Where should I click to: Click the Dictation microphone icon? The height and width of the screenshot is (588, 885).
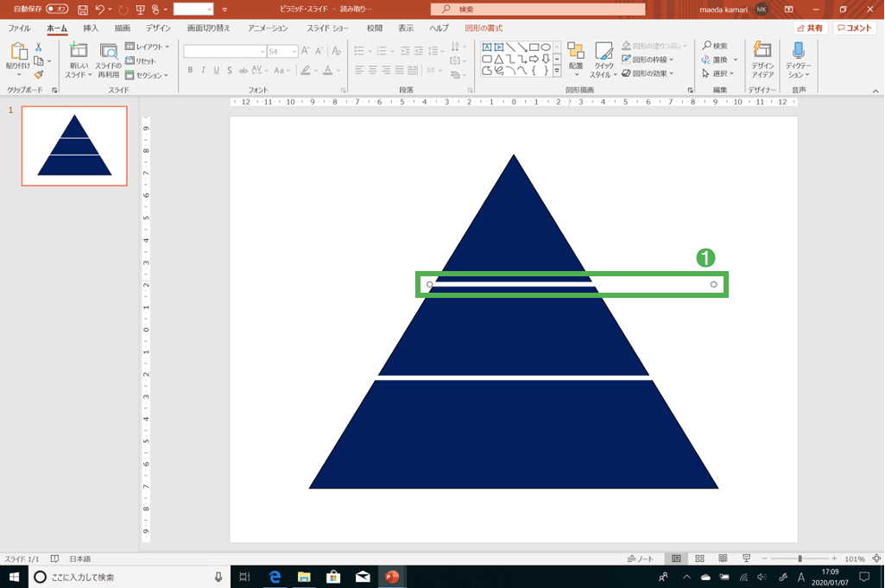[x=798, y=50]
